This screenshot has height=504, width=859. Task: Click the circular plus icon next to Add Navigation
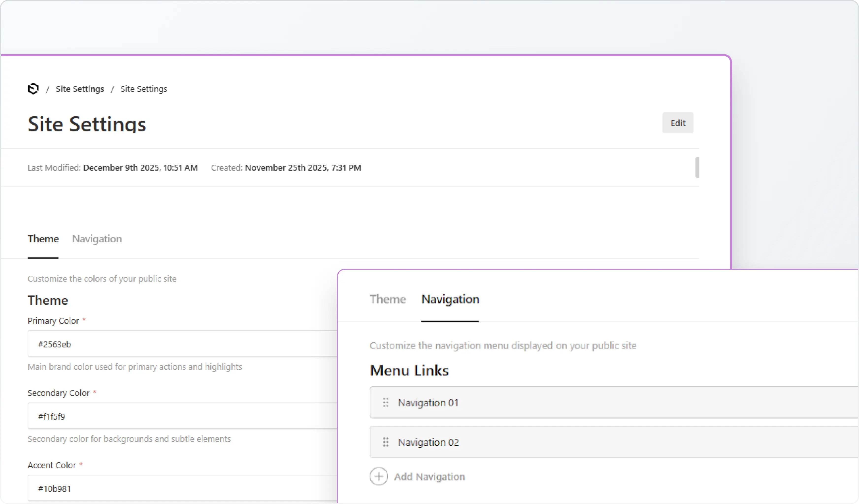(379, 477)
